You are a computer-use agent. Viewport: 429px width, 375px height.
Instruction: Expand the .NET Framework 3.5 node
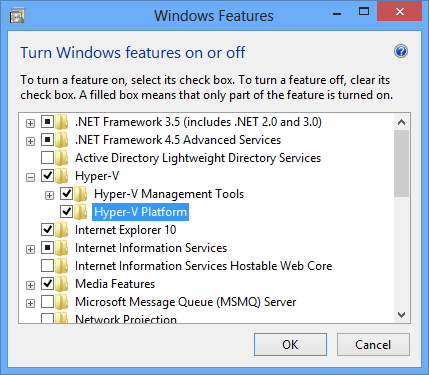coord(30,123)
